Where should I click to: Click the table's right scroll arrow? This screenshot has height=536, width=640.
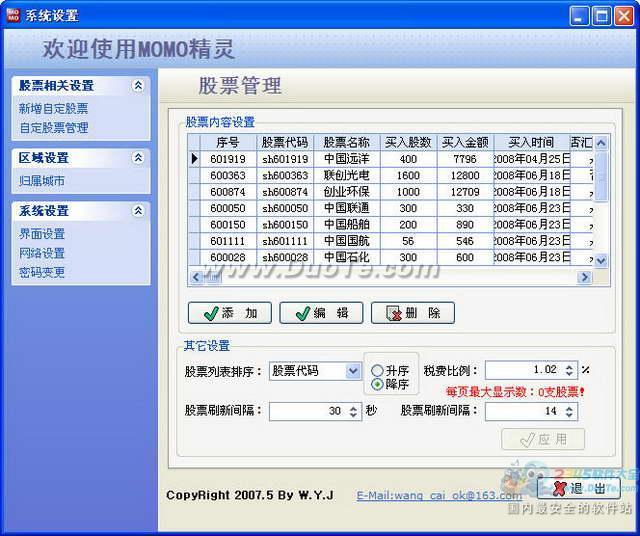tap(584, 277)
